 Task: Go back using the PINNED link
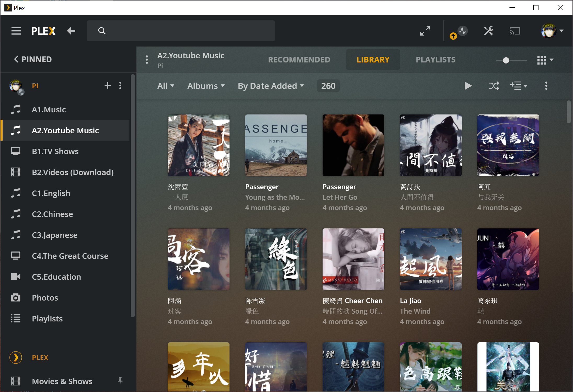click(32, 59)
